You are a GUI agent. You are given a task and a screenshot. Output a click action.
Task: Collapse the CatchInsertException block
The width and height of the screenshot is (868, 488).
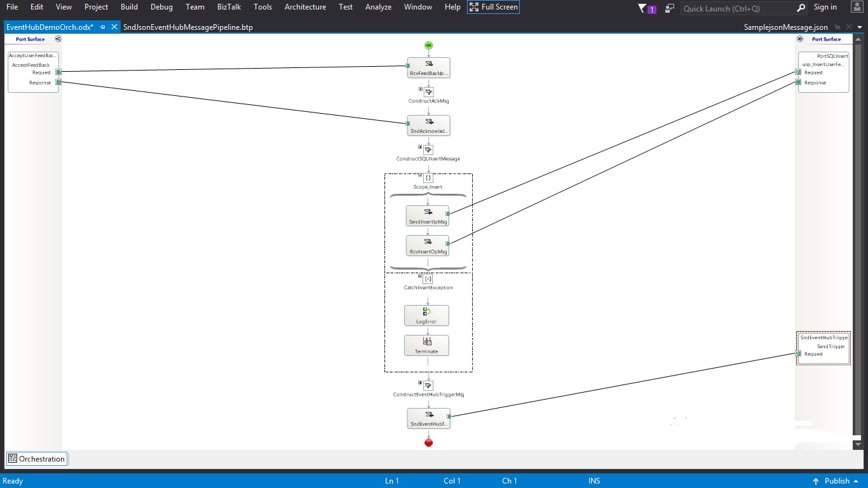[x=421, y=276]
